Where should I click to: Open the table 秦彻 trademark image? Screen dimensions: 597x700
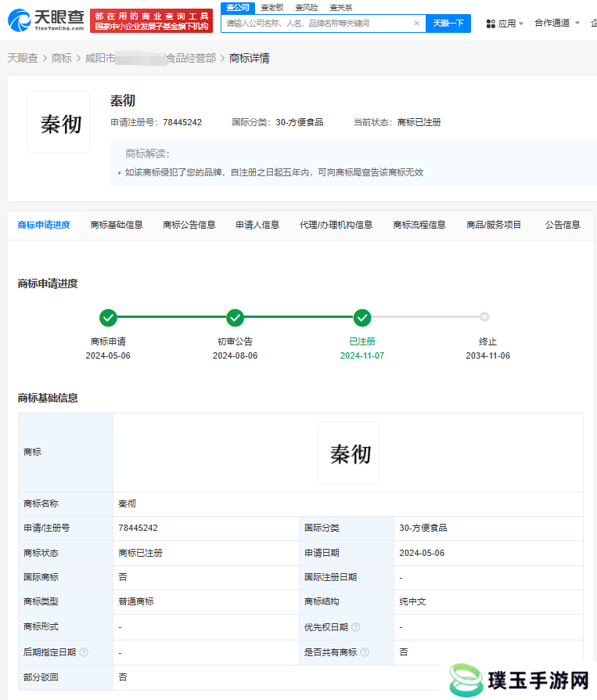coord(348,453)
